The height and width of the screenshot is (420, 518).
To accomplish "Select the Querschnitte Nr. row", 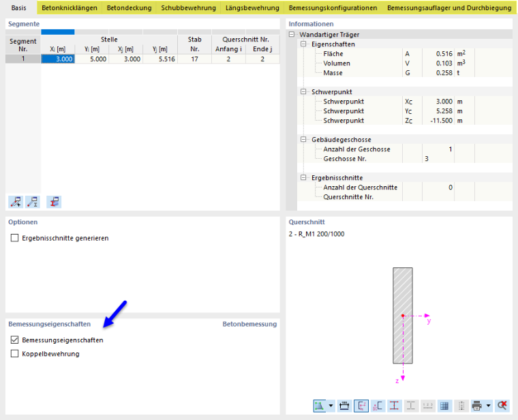I will pyautogui.click(x=405, y=196).
